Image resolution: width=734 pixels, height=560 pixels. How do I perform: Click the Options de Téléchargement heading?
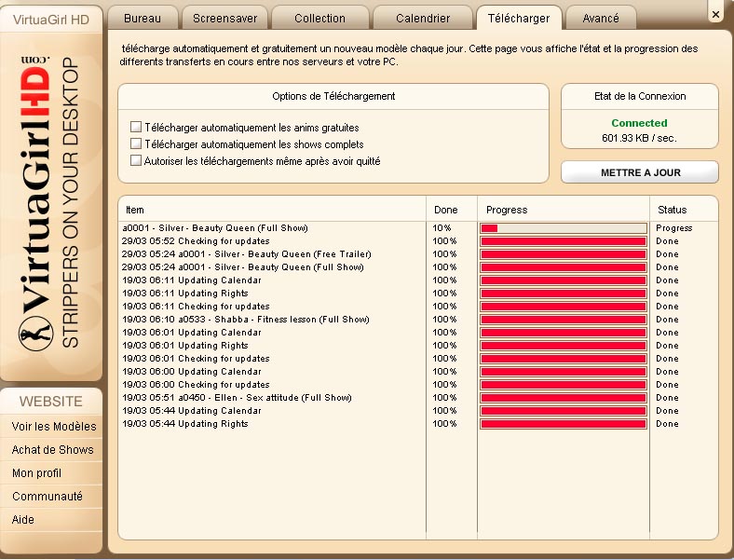click(333, 96)
